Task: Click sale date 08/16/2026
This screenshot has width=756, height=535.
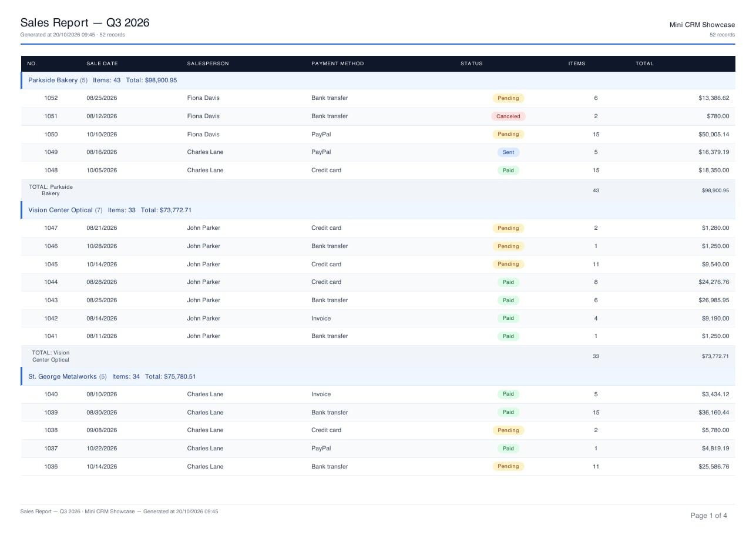Action: (102, 152)
